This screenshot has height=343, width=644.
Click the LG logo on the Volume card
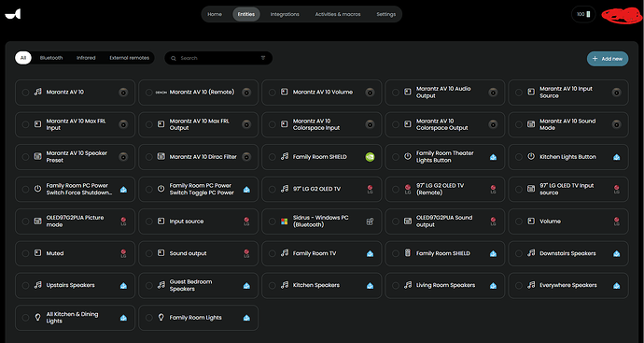pos(616,222)
